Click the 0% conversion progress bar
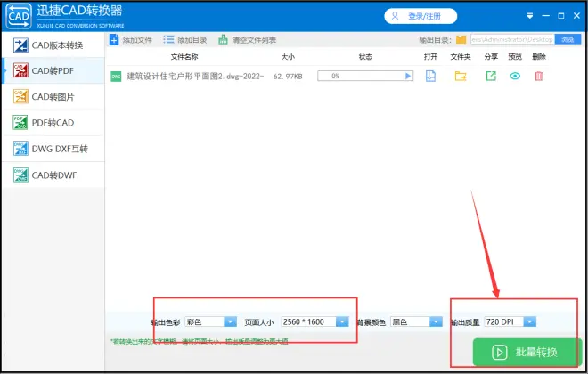Screen dimensions: 588x374 coord(365,76)
